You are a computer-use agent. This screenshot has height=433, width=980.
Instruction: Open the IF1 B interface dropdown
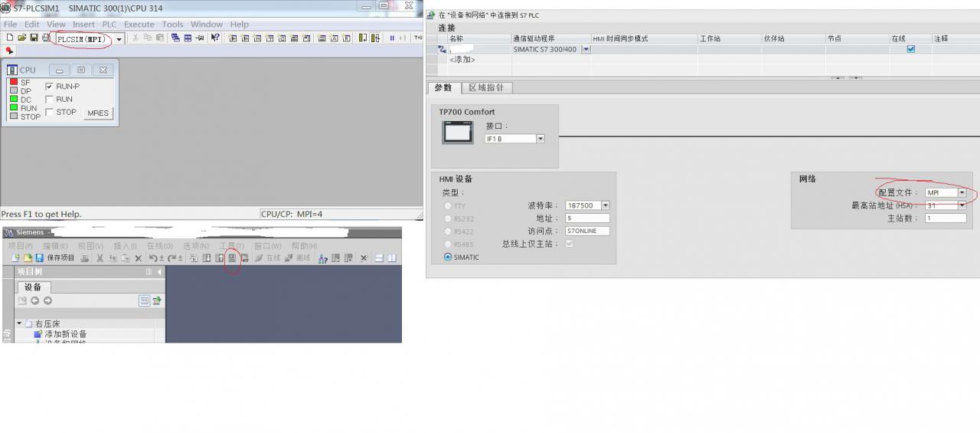[541, 139]
